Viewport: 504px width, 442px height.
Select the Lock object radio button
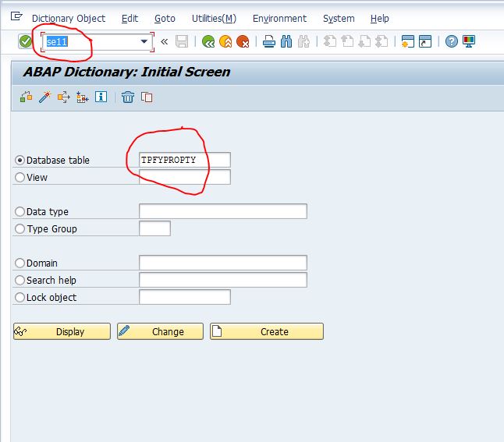(x=20, y=297)
